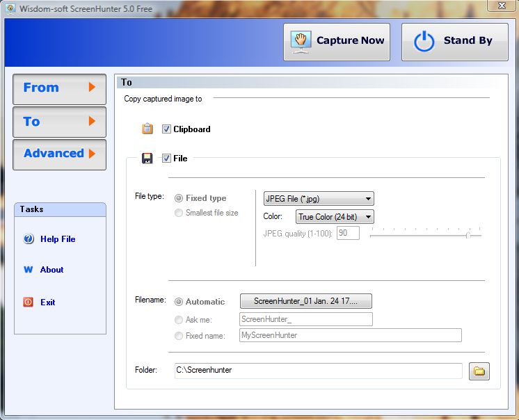
Task: Click the Exit link
Action: click(48, 302)
